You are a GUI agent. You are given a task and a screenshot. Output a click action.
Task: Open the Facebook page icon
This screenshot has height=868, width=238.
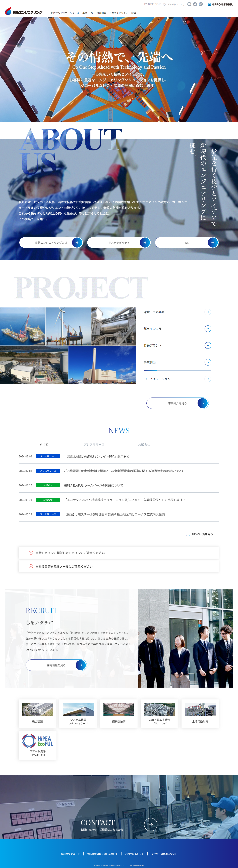195,4
